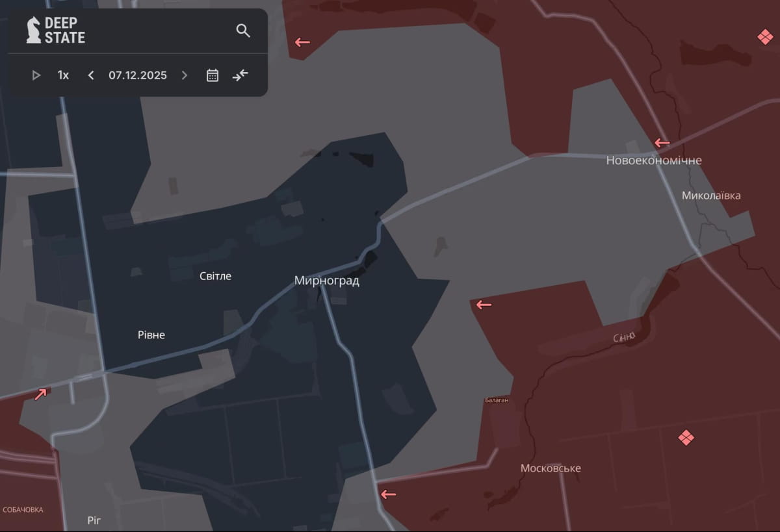Change the 1x playback speed
This screenshot has height=532, width=780.
pyautogui.click(x=63, y=75)
